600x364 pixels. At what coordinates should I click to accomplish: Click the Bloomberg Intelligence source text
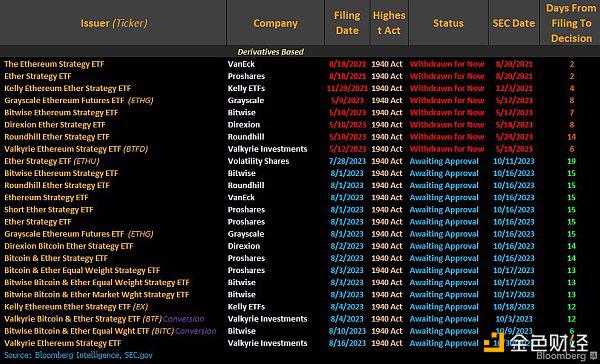point(77,355)
